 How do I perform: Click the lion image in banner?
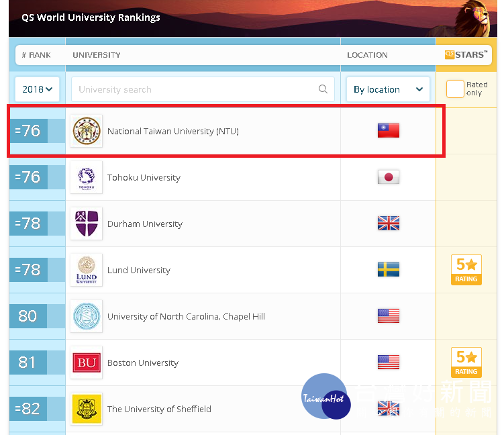473,17
